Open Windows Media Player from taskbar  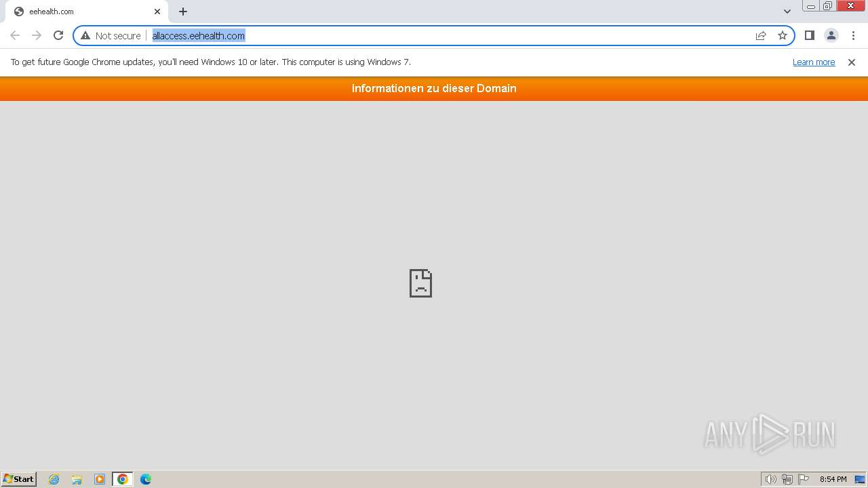(100, 479)
